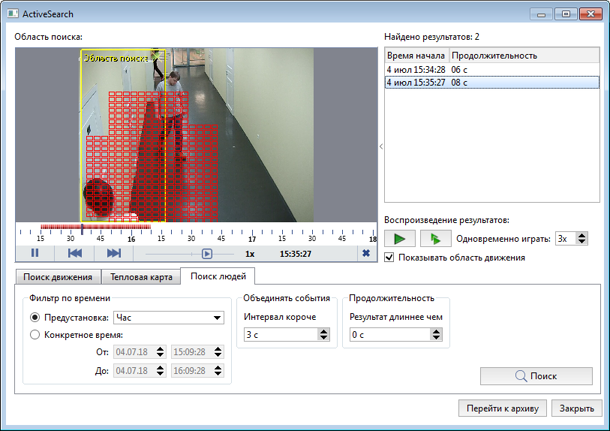Pause the video playback
The width and height of the screenshot is (610, 431).
coord(35,254)
